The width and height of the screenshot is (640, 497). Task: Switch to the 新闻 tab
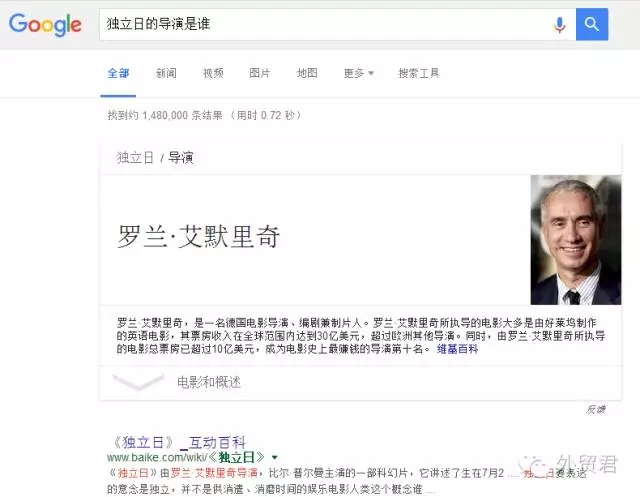[166, 73]
